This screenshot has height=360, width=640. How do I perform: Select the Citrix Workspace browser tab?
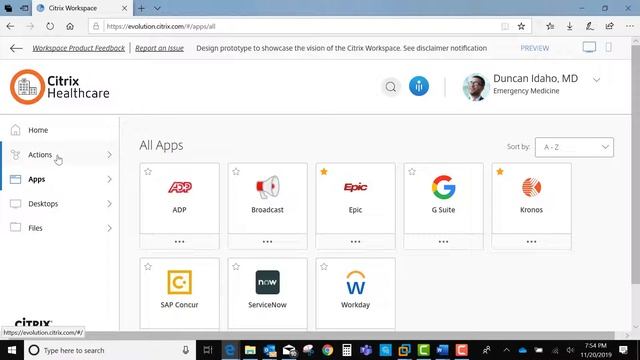click(83, 8)
